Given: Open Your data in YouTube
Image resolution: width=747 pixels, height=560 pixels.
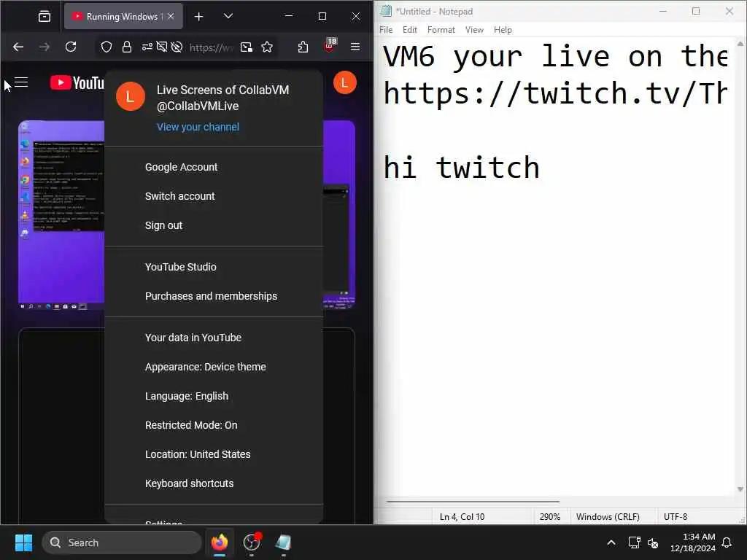Looking at the screenshot, I should point(214,338).
